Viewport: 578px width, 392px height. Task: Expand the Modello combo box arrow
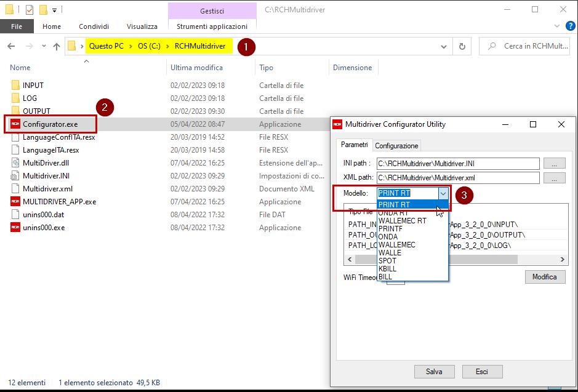point(443,193)
